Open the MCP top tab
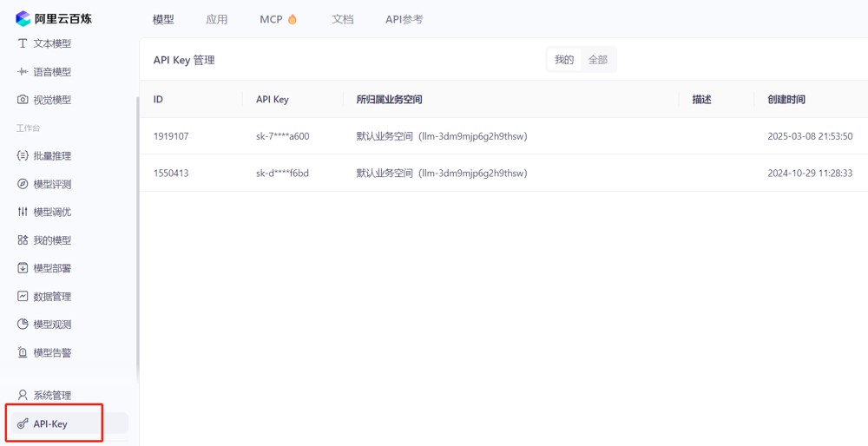Screen dimensions: 868x446 [x=271, y=19]
